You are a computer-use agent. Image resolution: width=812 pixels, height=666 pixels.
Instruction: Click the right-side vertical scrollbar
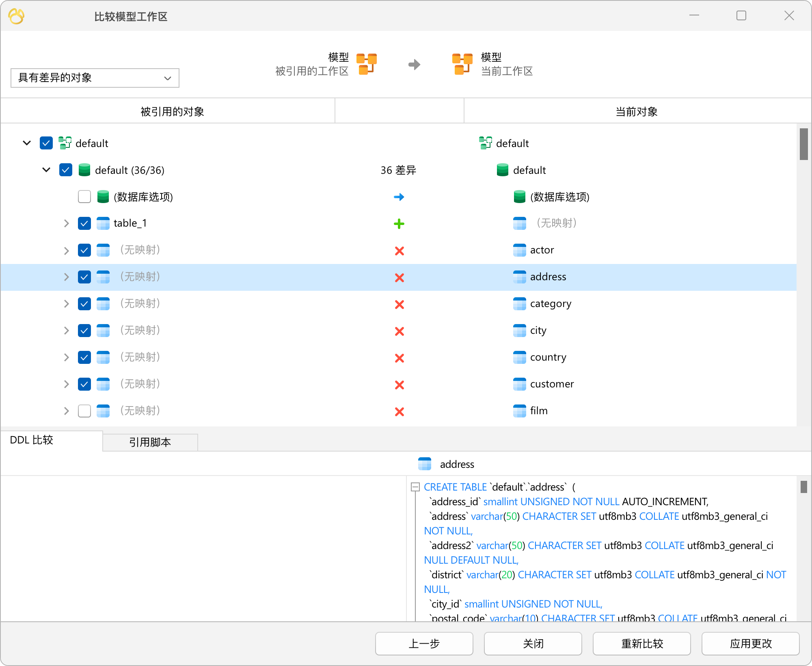804,146
